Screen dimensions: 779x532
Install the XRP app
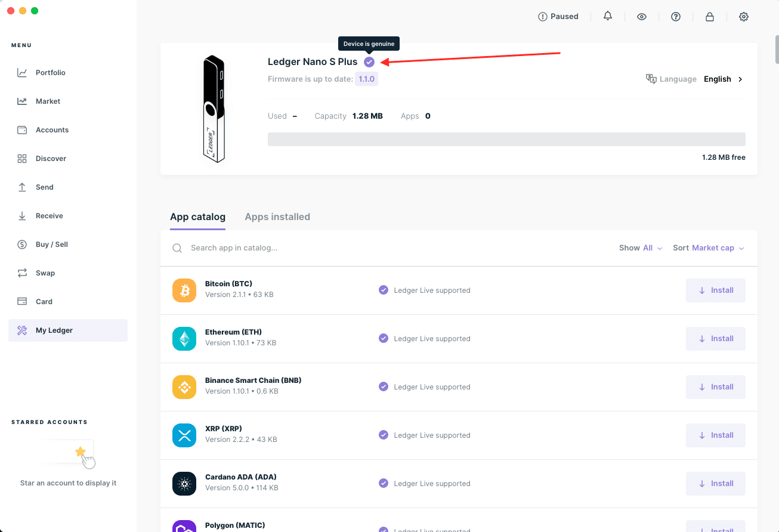point(716,435)
